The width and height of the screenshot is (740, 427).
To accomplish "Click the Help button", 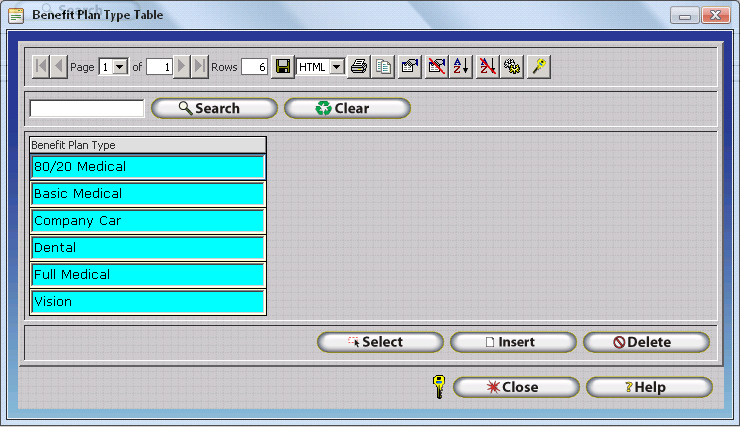I will point(649,387).
